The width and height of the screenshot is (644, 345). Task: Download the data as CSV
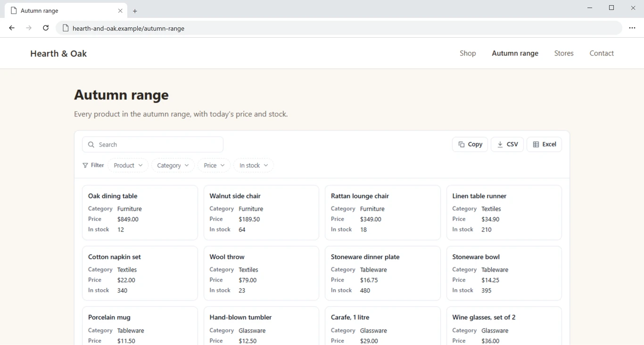pyautogui.click(x=507, y=144)
